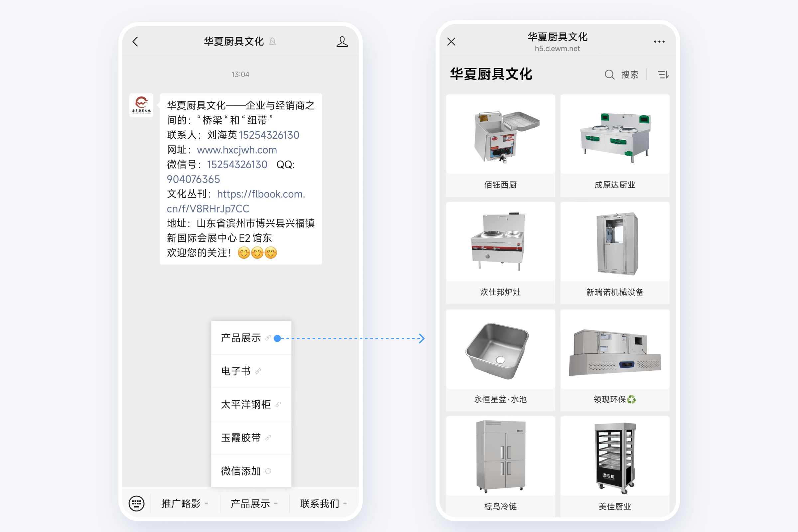Viewport: 798px width, 532px height.
Task: Click the 炊仕邦炉灶 label text
Action: (x=500, y=292)
